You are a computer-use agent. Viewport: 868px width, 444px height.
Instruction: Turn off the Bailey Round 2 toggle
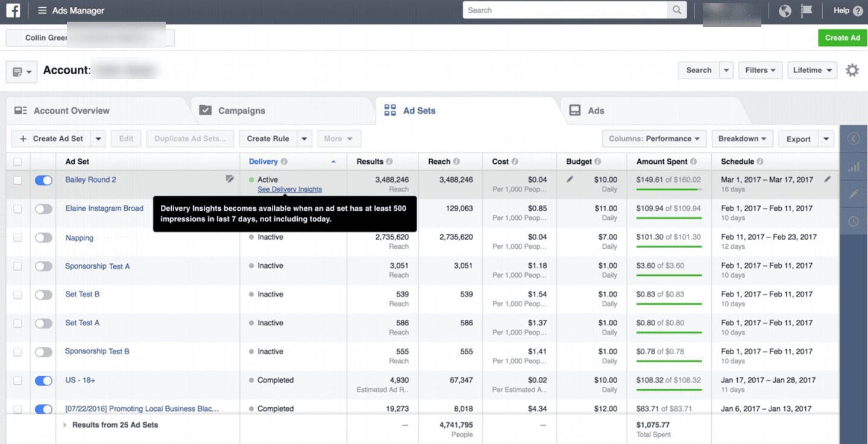(43, 180)
